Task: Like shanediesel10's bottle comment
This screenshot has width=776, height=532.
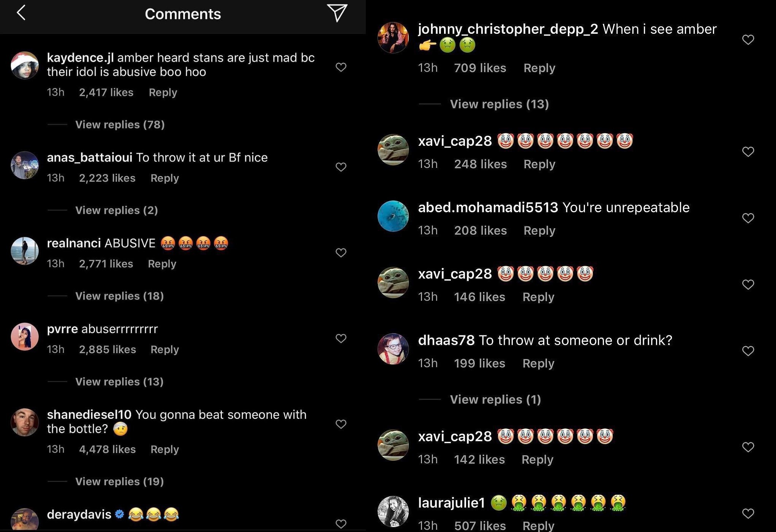Action: 341,424
